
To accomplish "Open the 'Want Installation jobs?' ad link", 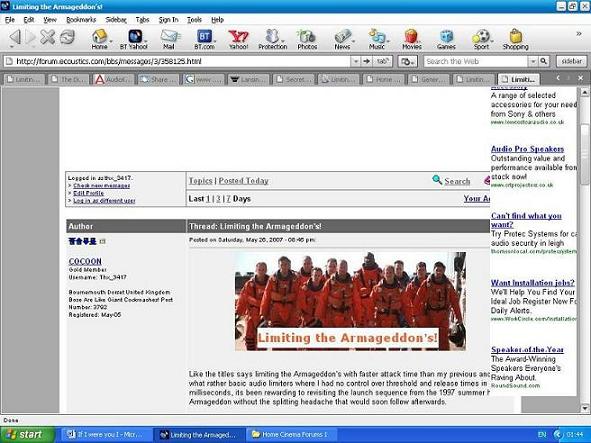I will click(533, 282).
